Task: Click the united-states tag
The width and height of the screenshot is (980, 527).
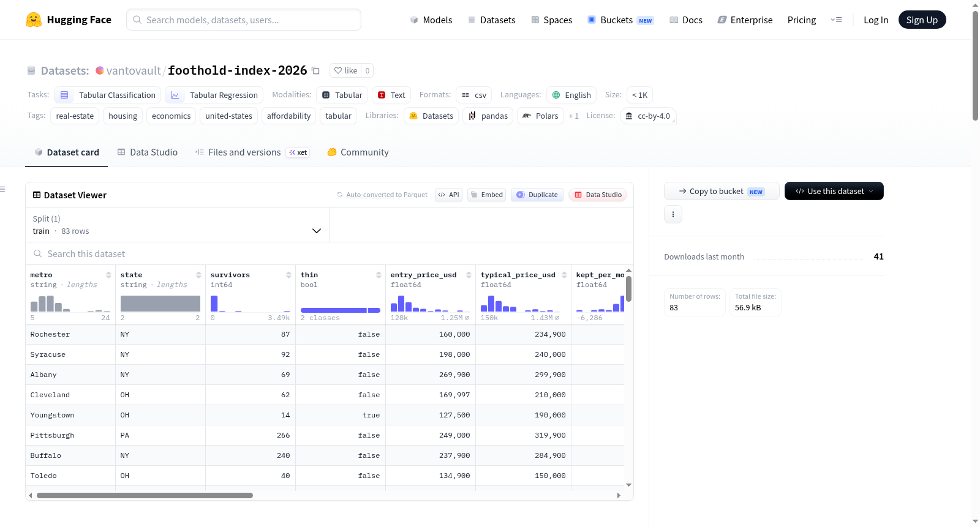Action: (x=229, y=116)
